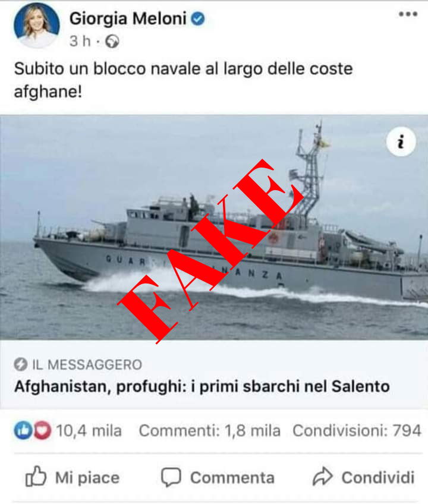Open the patrol boat article image
This screenshot has width=428, height=504.
(214, 227)
